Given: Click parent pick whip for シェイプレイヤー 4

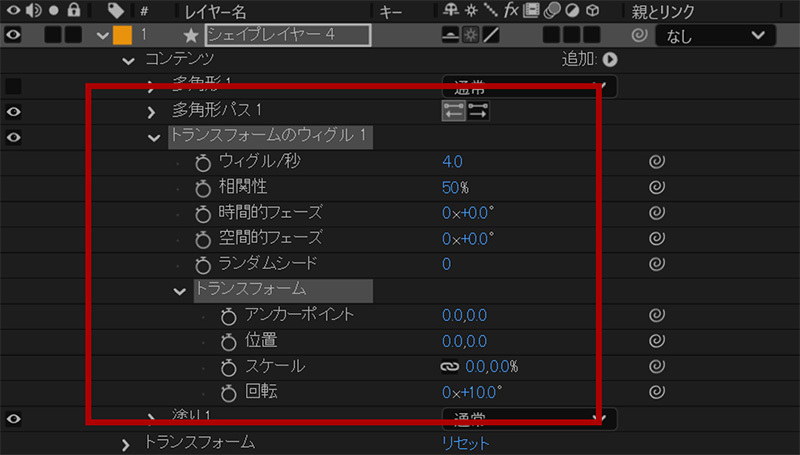Looking at the screenshot, I should [x=639, y=35].
